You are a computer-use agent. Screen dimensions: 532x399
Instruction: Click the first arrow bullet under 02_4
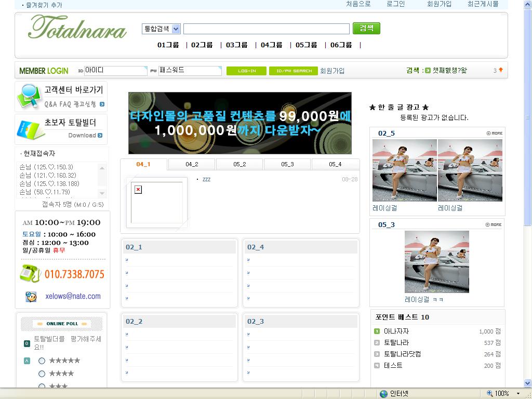pos(248,260)
